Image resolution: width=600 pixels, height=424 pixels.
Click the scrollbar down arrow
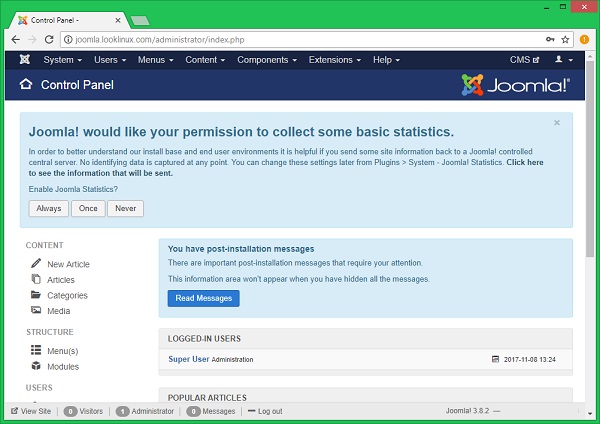tap(590, 413)
